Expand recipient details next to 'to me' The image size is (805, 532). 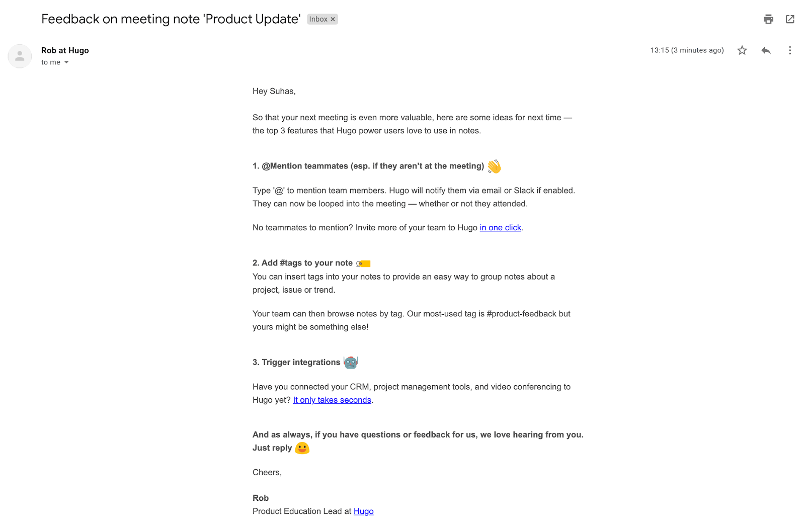tap(66, 62)
